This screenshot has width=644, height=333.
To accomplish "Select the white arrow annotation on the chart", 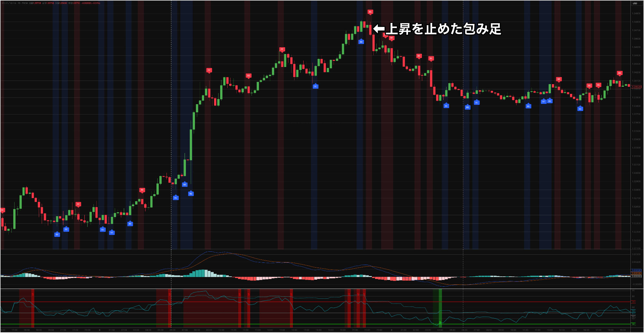I will tap(379, 29).
